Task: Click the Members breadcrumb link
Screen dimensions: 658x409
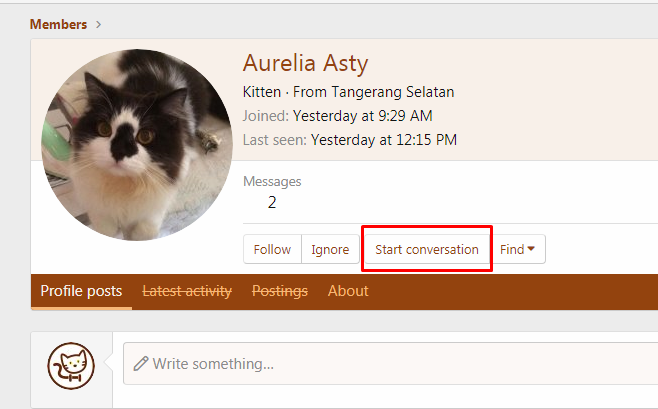Action: pyautogui.click(x=58, y=24)
